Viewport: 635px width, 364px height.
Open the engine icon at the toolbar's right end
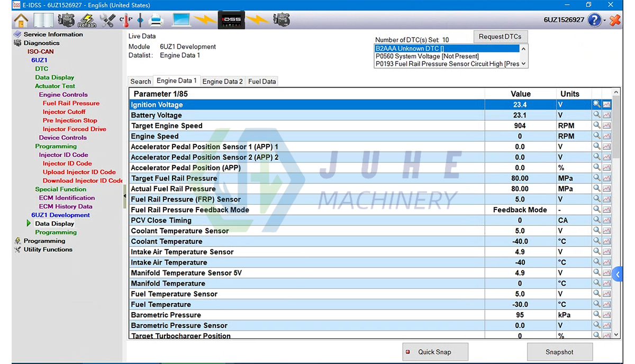tap(281, 20)
